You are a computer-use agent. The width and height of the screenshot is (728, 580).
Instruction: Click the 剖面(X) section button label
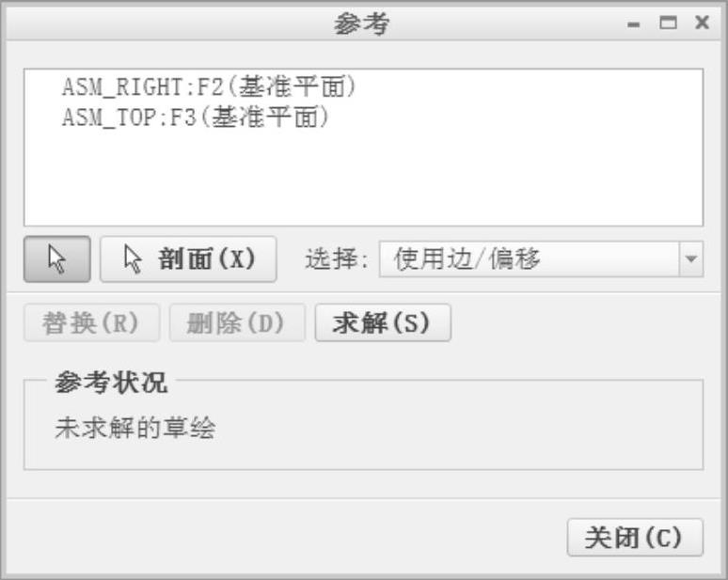coord(207,259)
